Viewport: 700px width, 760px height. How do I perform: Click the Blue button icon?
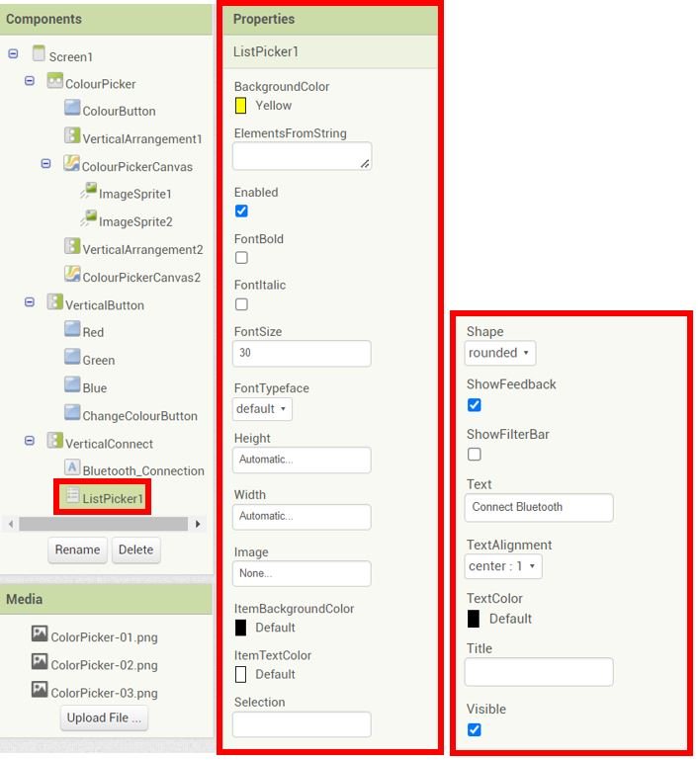72,384
